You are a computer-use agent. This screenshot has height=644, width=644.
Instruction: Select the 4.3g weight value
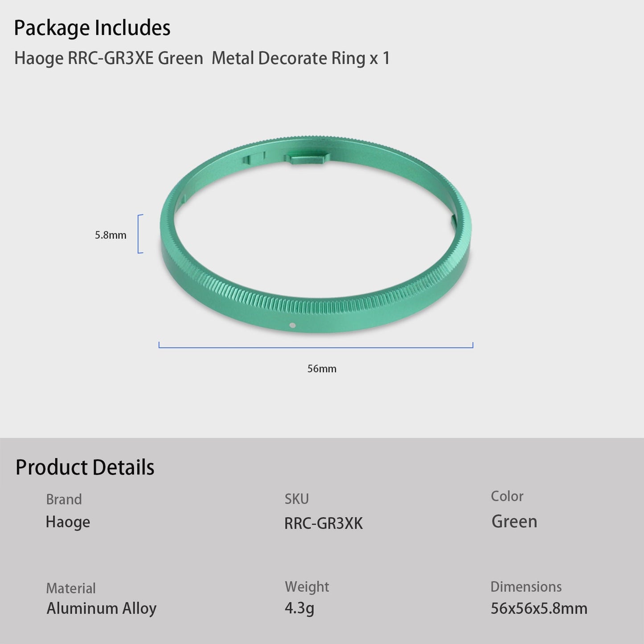[299, 609]
